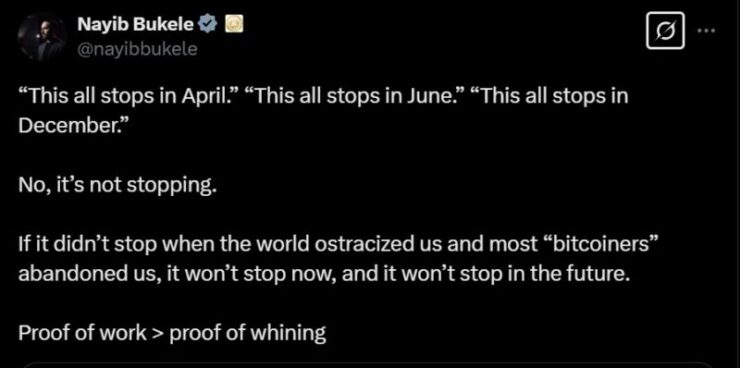The height and width of the screenshot is (368, 740).
Task: Click "Proof of work > proof of whining" line
Action: point(172,333)
